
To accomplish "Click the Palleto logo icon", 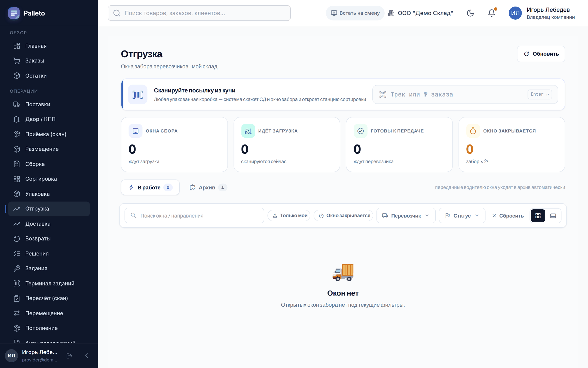I will coord(14,13).
